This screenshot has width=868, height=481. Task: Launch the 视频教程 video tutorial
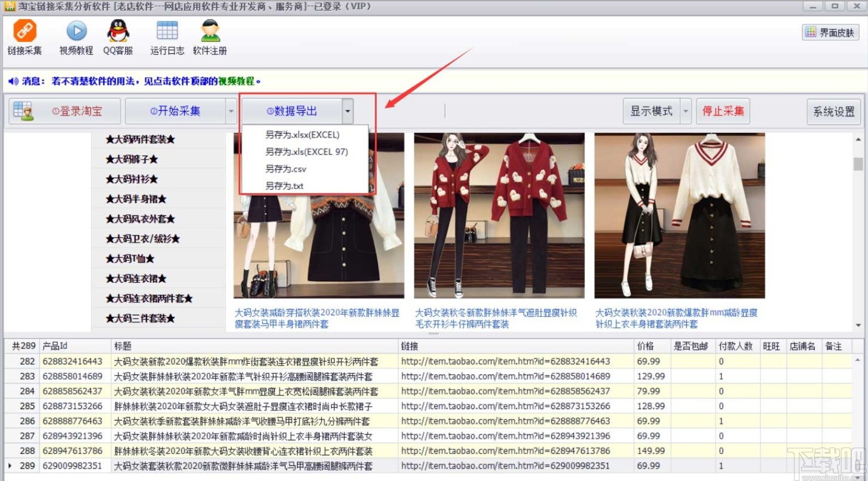click(x=75, y=36)
